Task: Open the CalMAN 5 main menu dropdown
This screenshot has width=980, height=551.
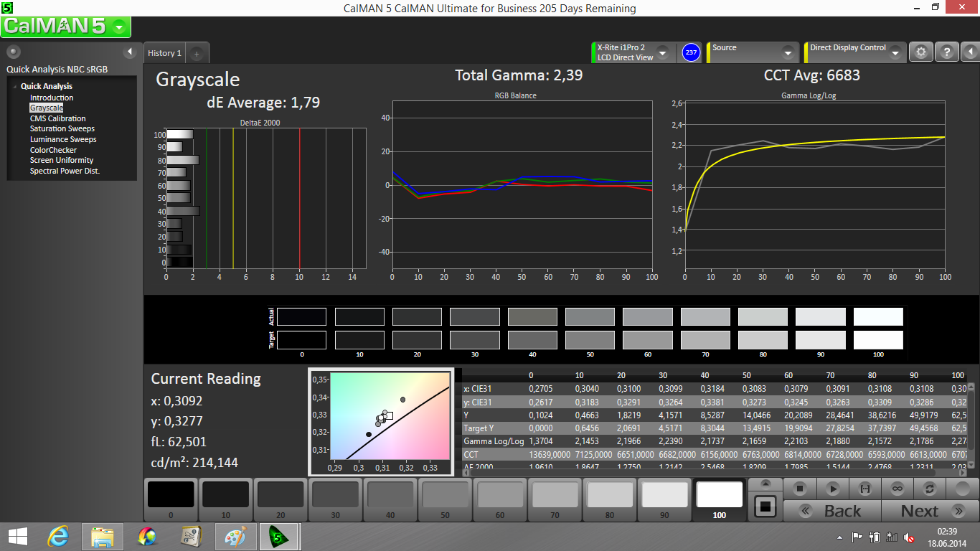Action: [119, 27]
